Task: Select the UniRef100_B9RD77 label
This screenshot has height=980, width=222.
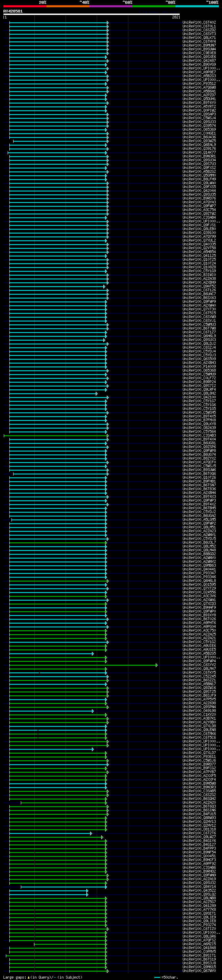Action: pyautogui.click(x=199, y=765)
